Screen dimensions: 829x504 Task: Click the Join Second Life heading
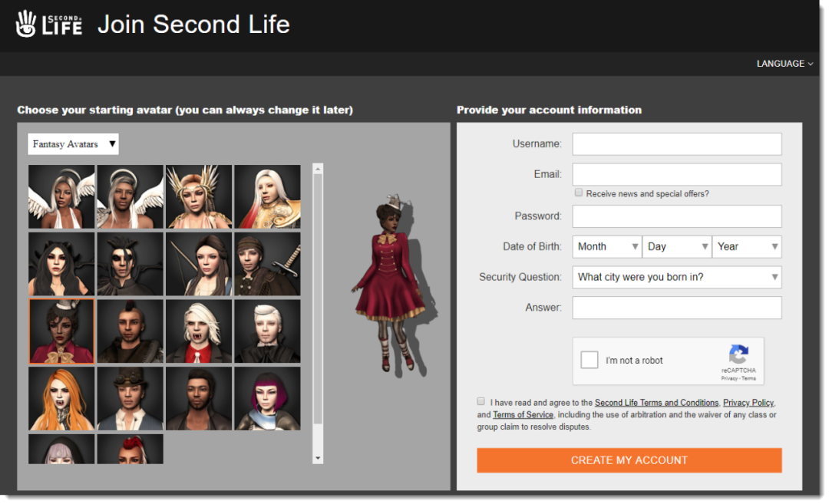tap(193, 25)
